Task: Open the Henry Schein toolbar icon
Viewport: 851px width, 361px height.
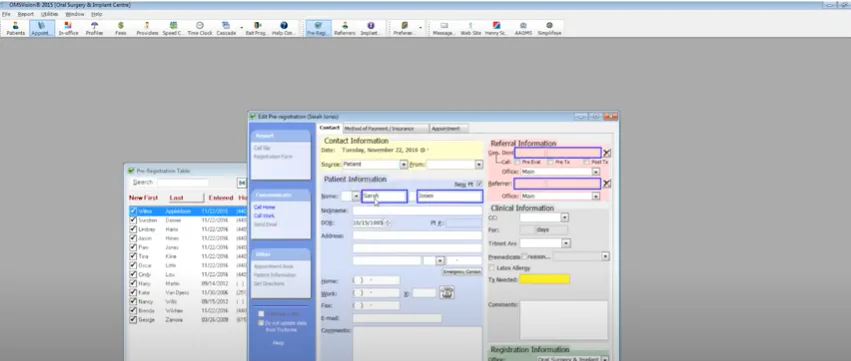Action: pyautogui.click(x=496, y=28)
